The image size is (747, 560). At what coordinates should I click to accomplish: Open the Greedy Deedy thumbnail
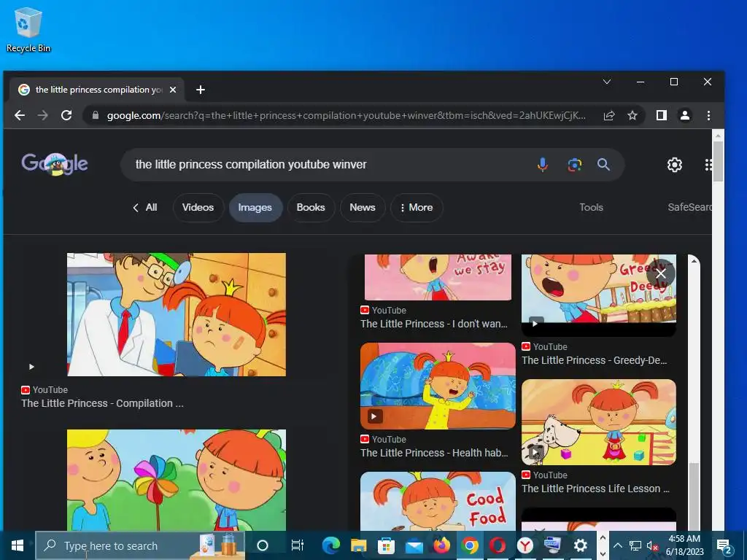point(599,295)
